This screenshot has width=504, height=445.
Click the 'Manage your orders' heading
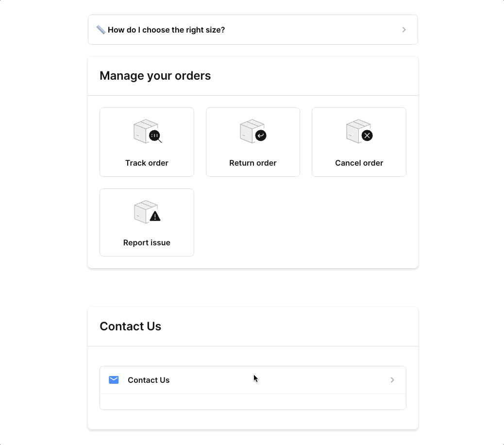click(x=155, y=76)
